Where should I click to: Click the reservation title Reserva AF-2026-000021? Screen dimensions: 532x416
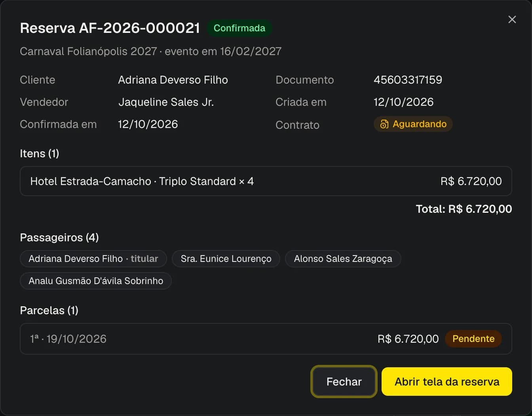[x=110, y=28]
